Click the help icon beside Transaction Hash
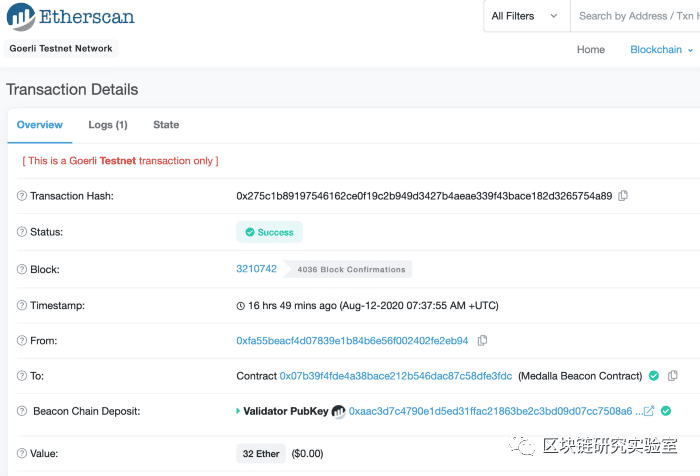 coord(22,196)
